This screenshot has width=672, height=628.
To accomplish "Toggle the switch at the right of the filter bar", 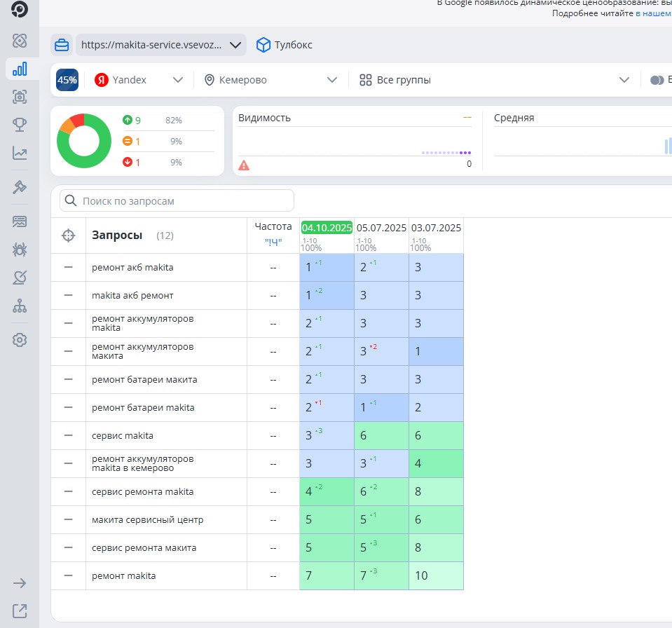I will (657, 80).
